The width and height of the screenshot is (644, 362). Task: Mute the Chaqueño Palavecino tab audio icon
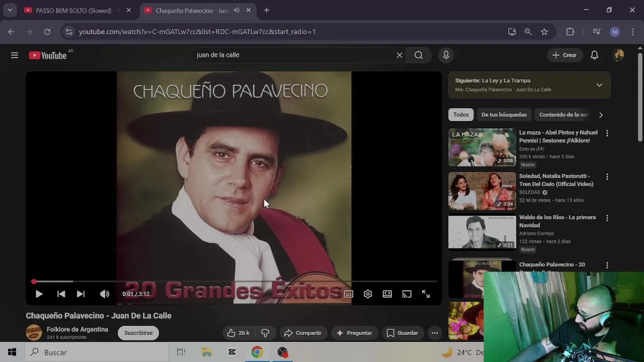pyautogui.click(x=236, y=10)
